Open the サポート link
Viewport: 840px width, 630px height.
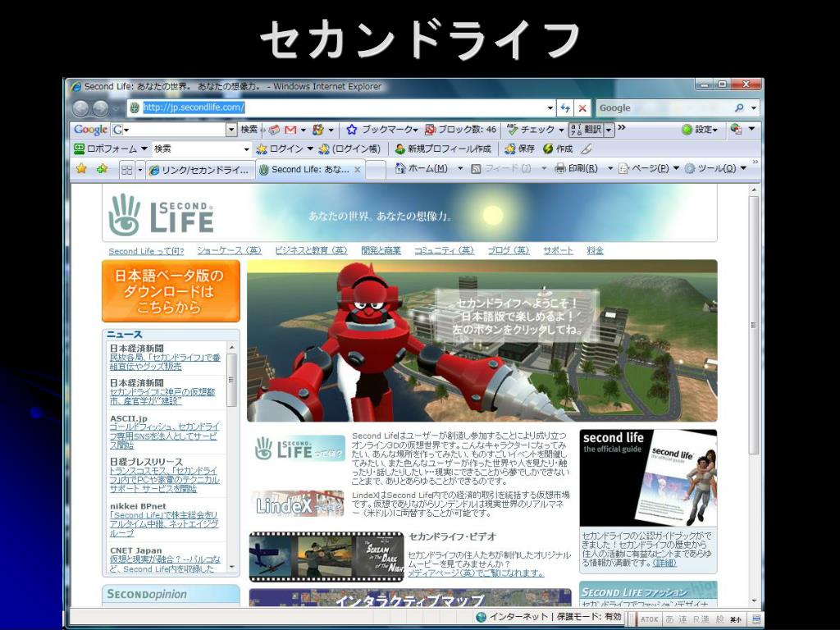(558, 251)
